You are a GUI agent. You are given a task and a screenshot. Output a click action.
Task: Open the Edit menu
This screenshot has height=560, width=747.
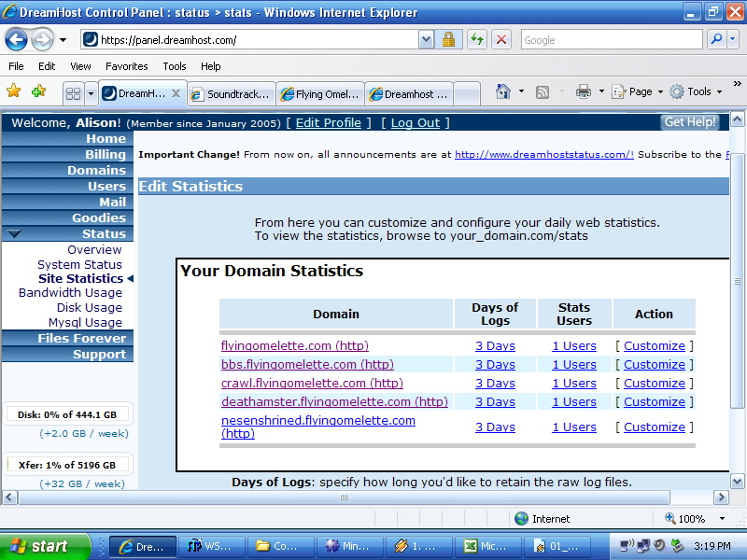point(47,66)
